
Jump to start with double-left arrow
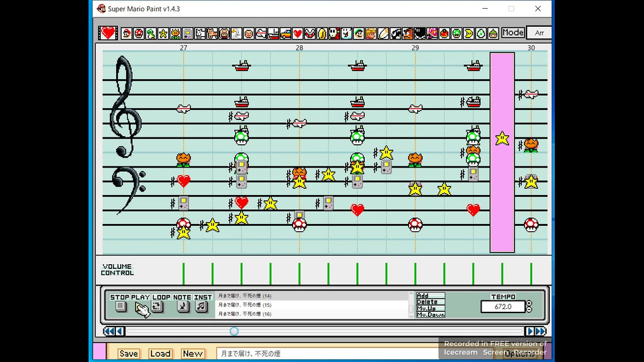click(109, 330)
